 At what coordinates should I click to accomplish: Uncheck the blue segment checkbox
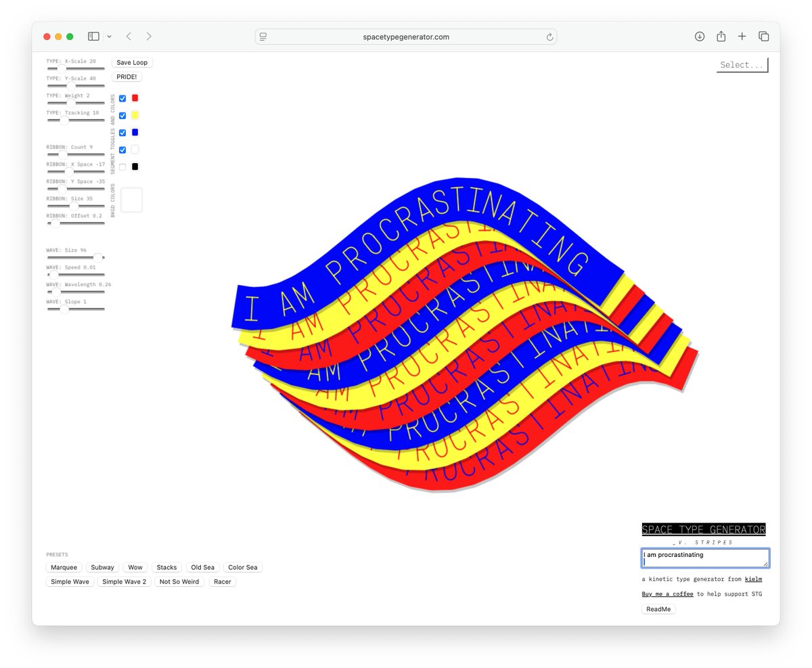122,133
